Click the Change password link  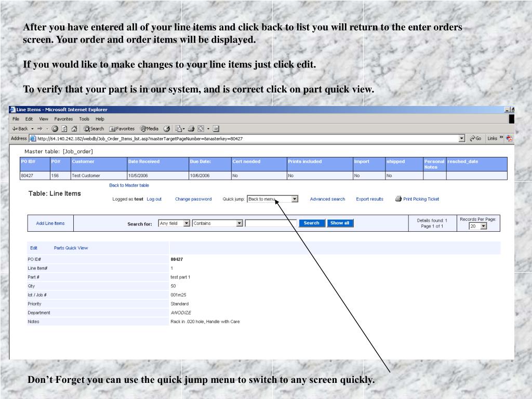pyautogui.click(x=193, y=199)
